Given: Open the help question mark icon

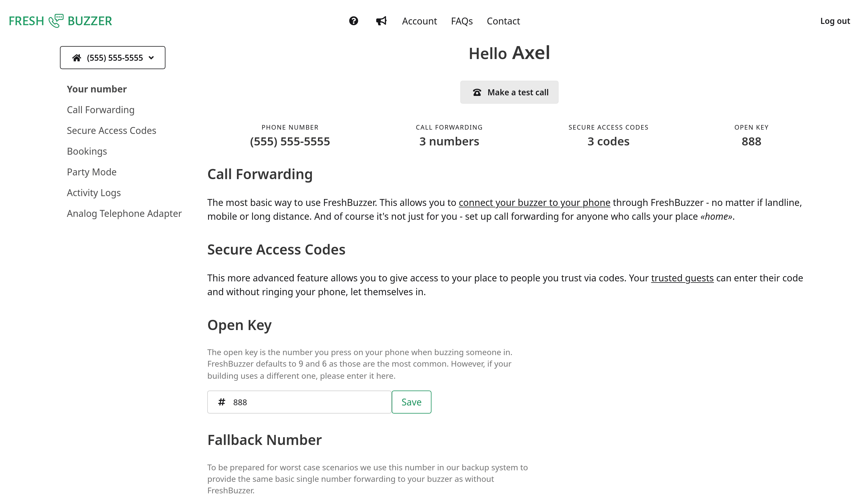Looking at the screenshot, I should pos(353,21).
